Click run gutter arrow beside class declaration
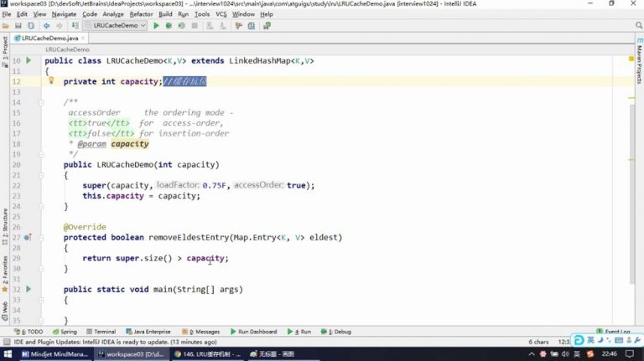Viewport: 644px width, 361px height. [28, 61]
